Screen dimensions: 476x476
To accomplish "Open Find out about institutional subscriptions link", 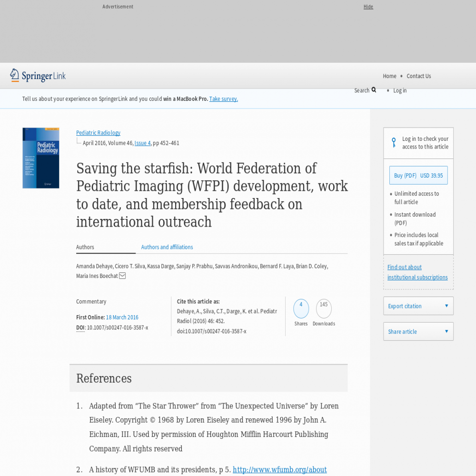I will click(x=417, y=272).
